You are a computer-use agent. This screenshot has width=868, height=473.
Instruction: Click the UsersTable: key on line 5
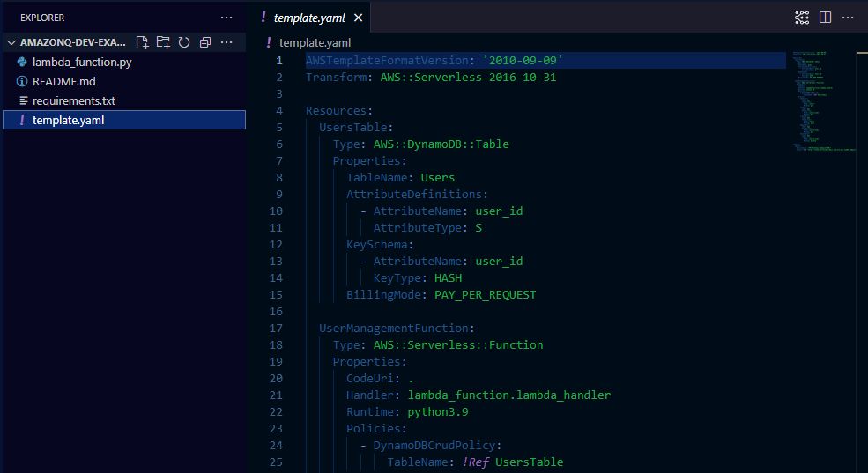pyautogui.click(x=356, y=127)
